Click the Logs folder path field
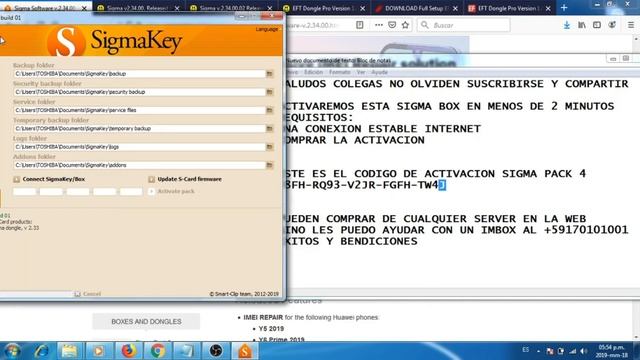 [139, 147]
